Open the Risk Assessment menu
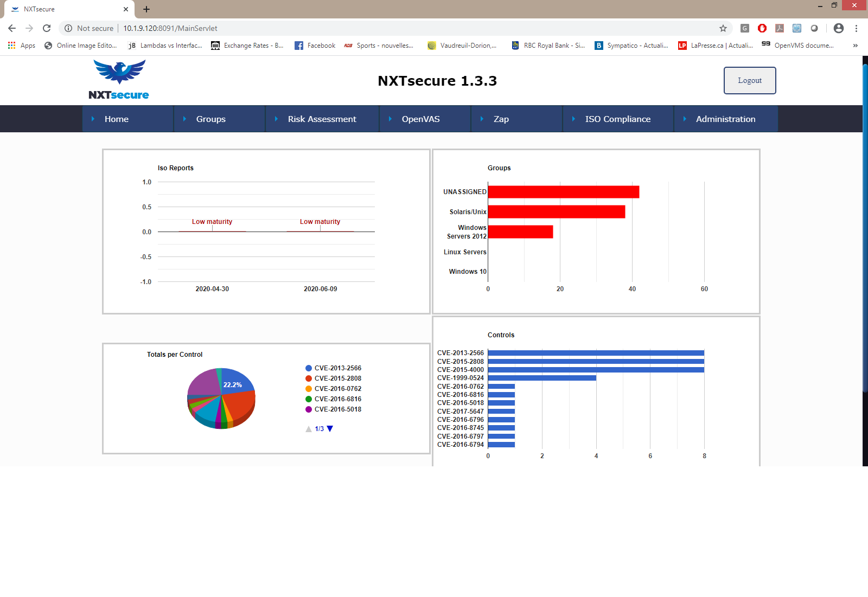The image size is (868, 597). click(322, 119)
